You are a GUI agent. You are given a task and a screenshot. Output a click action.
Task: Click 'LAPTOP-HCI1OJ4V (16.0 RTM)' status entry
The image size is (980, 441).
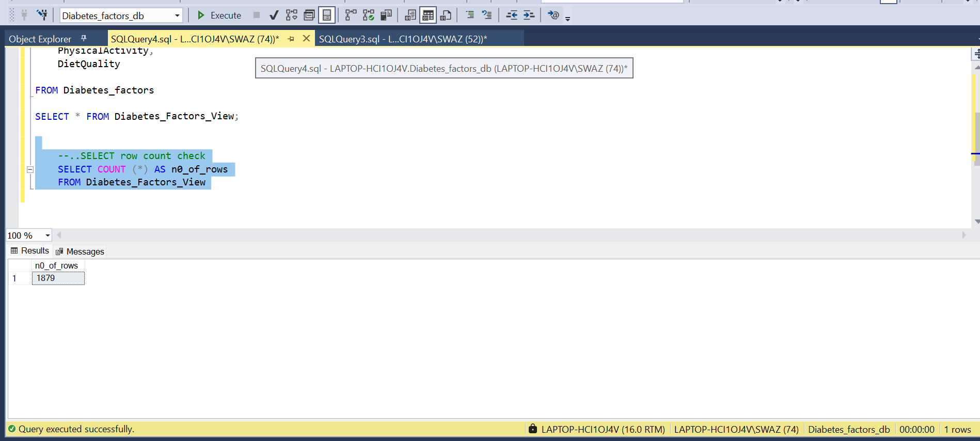(x=603, y=429)
